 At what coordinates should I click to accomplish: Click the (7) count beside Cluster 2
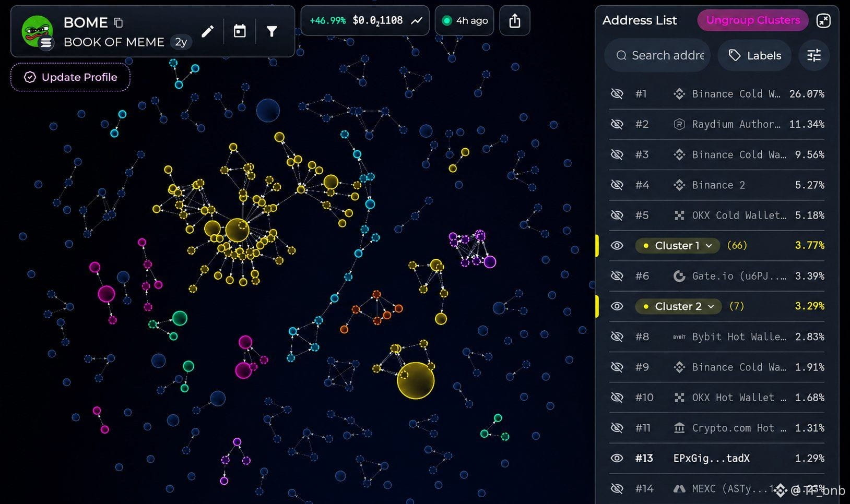point(736,306)
